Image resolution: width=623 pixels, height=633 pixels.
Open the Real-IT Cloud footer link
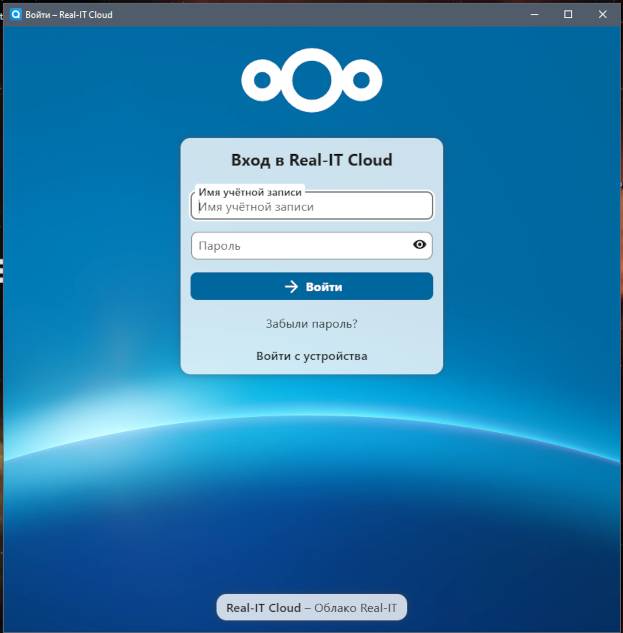tap(264, 608)
